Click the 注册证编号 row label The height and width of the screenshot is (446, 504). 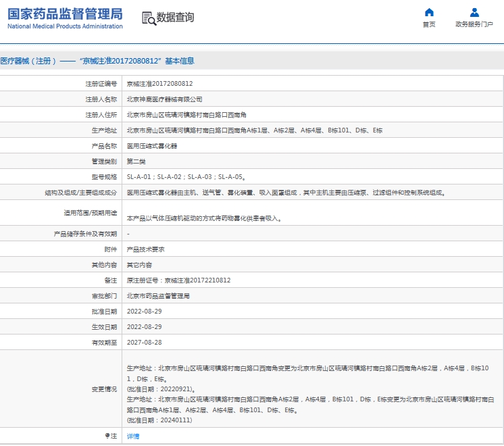tap(101, 84)
